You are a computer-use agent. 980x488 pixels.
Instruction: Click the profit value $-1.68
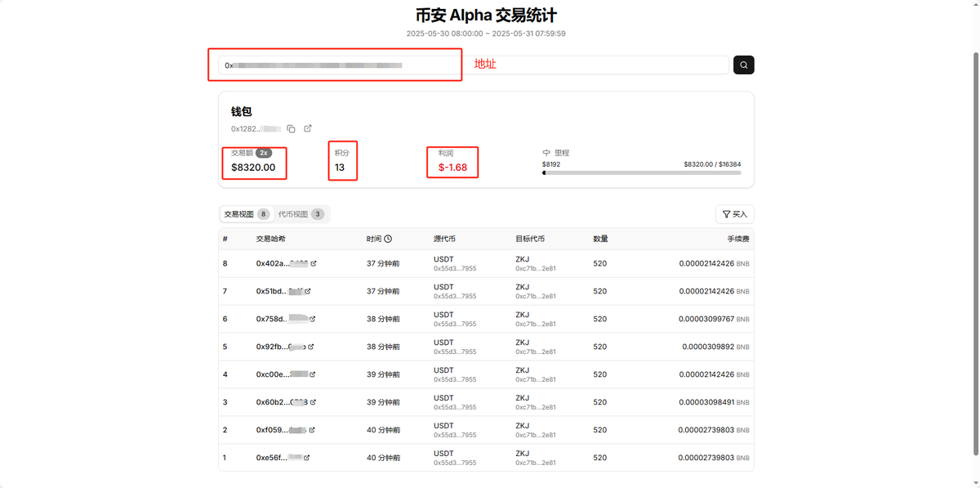tap(452, 168)
